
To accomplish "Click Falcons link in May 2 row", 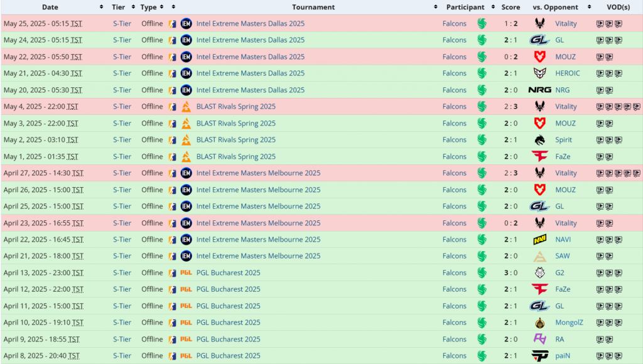I will coord(455,140).
